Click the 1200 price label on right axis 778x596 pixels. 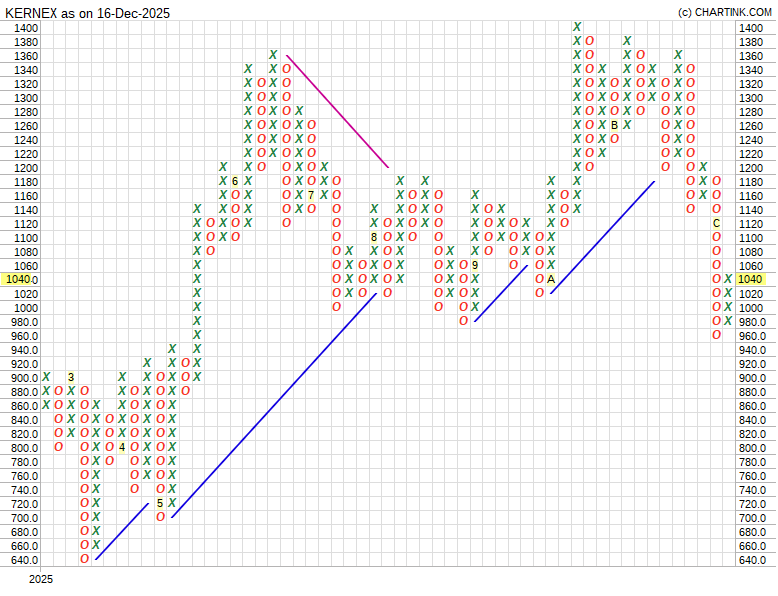tap(750, 168)
